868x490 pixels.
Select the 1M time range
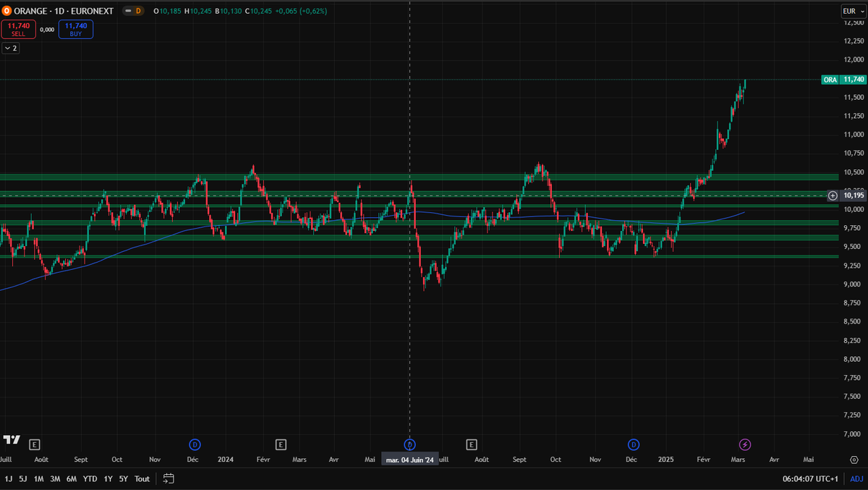[x=39, y=478]
